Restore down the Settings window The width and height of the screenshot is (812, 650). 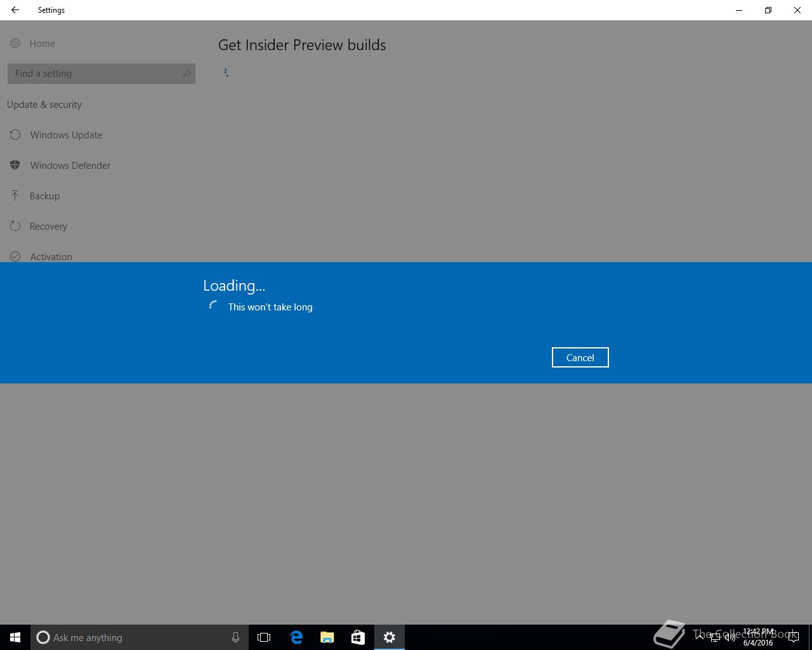[x=768, y=10]
